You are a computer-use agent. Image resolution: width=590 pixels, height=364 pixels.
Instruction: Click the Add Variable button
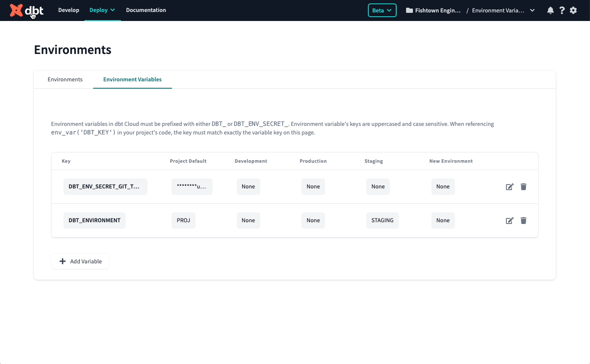point(80,261)
